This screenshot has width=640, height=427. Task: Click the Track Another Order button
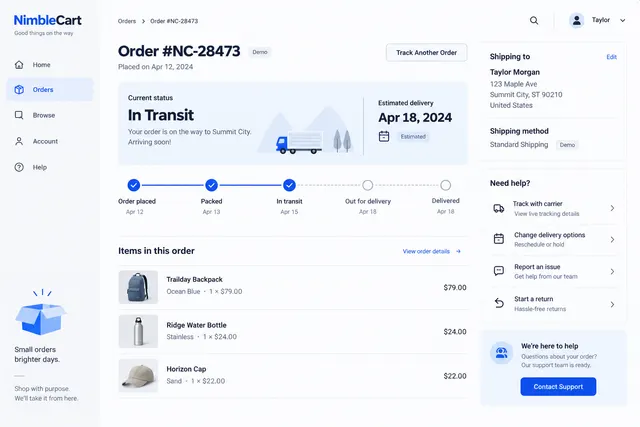427,53
